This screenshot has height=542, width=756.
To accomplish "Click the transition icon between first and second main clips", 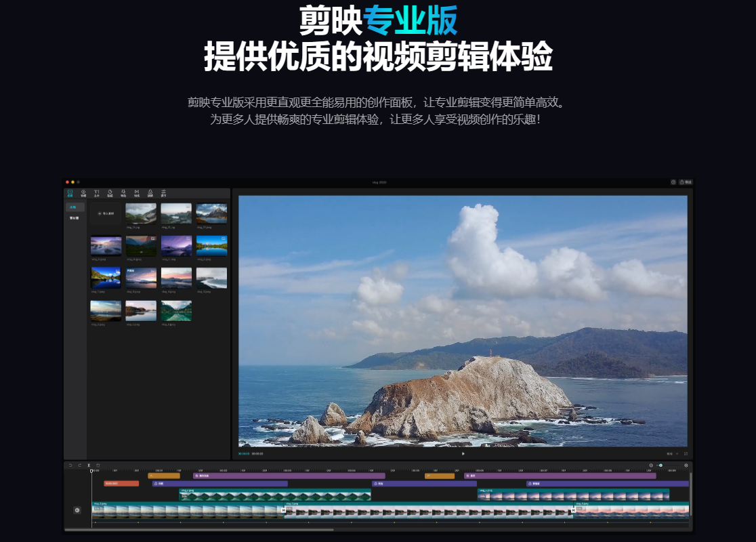I will click(283, 510).
